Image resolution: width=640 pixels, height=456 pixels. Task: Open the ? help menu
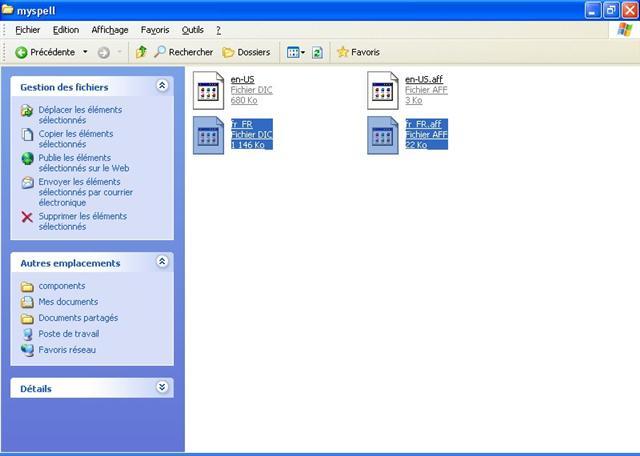tap(218, 30)
